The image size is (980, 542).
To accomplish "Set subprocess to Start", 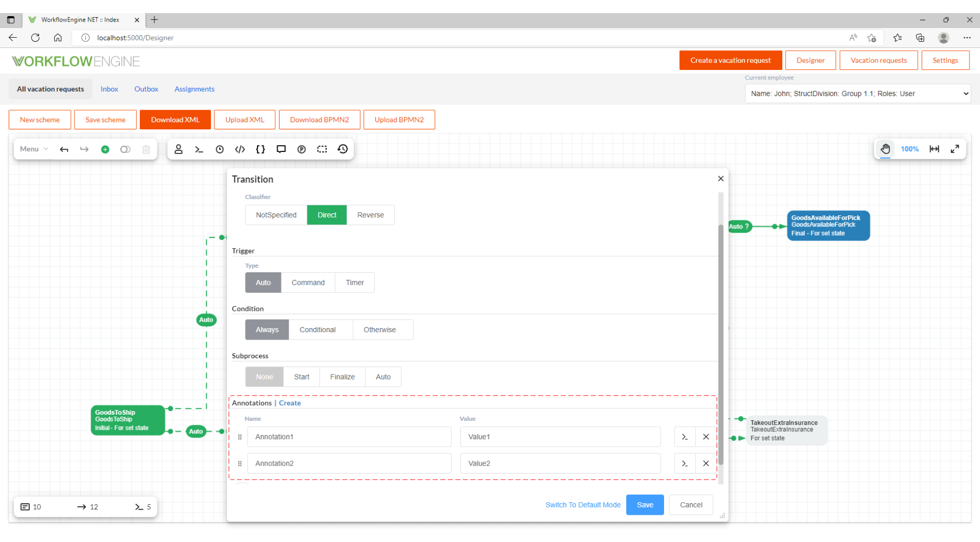I will pyautogui.click(x=302, y=377).
